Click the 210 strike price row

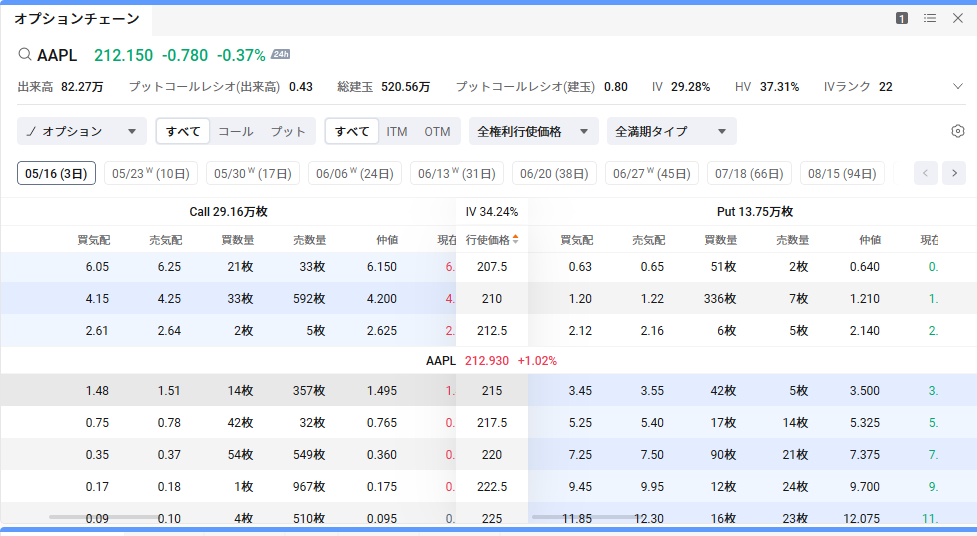point(492,298)
